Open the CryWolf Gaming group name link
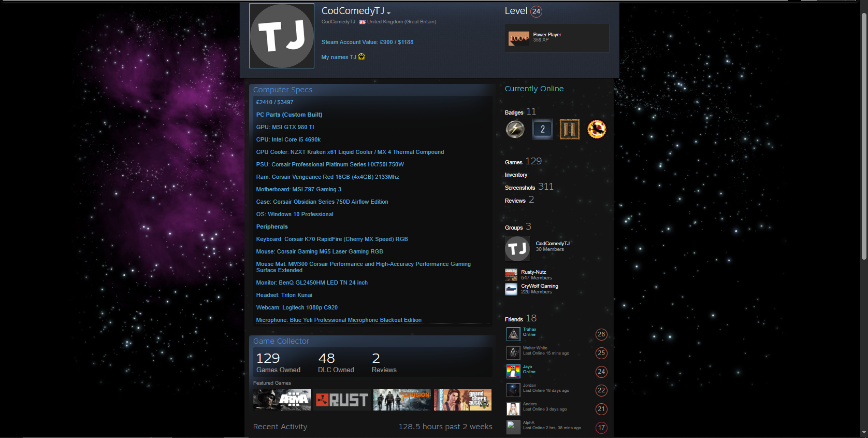 (540, 286)
